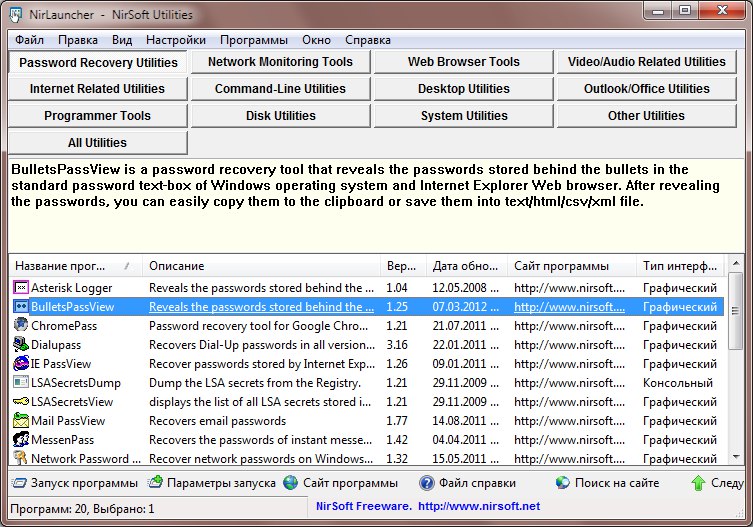The image size is (753, 527).
Task: Switch to Internet Related Utilities
Action: click(x=97, y=89)
